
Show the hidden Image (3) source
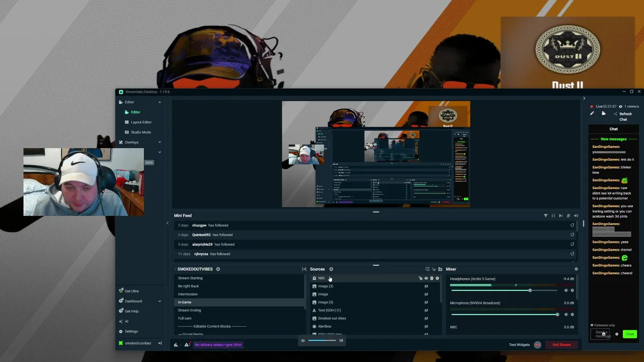[x=426, y=286]
